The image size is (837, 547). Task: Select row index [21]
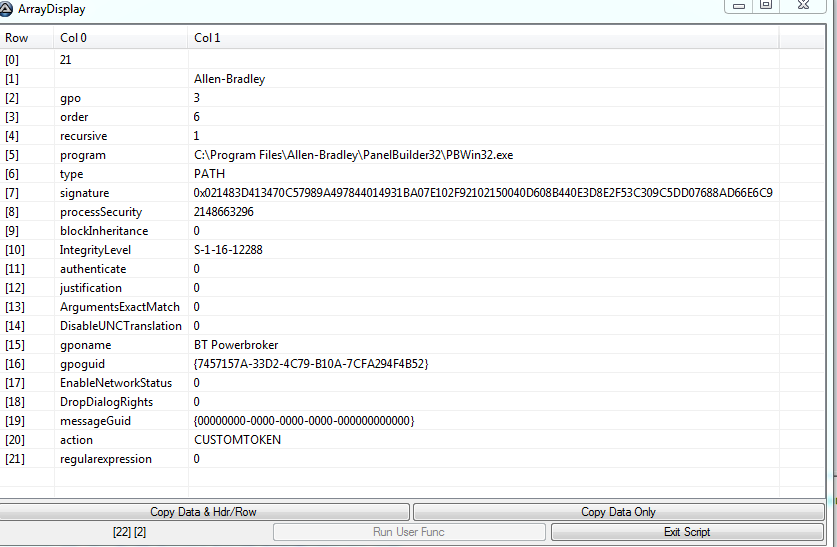point(15,459)
